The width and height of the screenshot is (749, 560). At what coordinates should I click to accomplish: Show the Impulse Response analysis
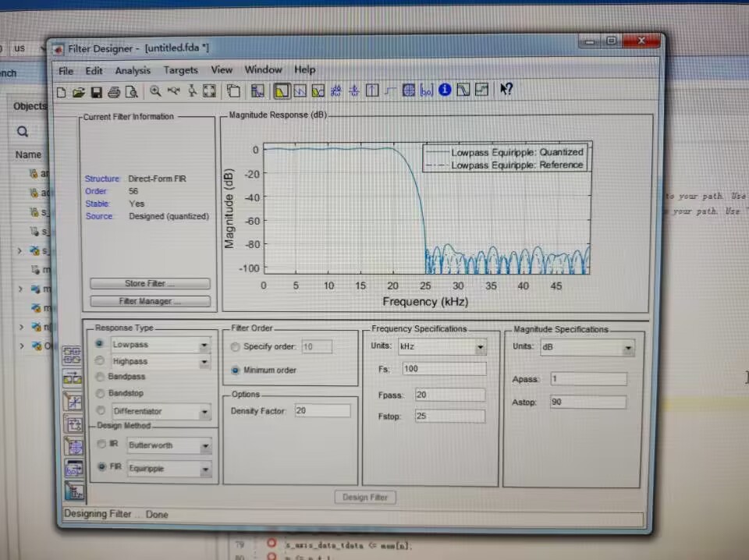point(372,90)
